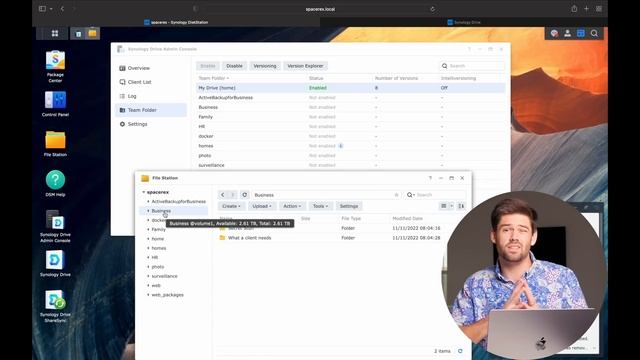The image size is (640, 360).
Task: Switch to File Station taskbar folder icon
Action: 93,33
